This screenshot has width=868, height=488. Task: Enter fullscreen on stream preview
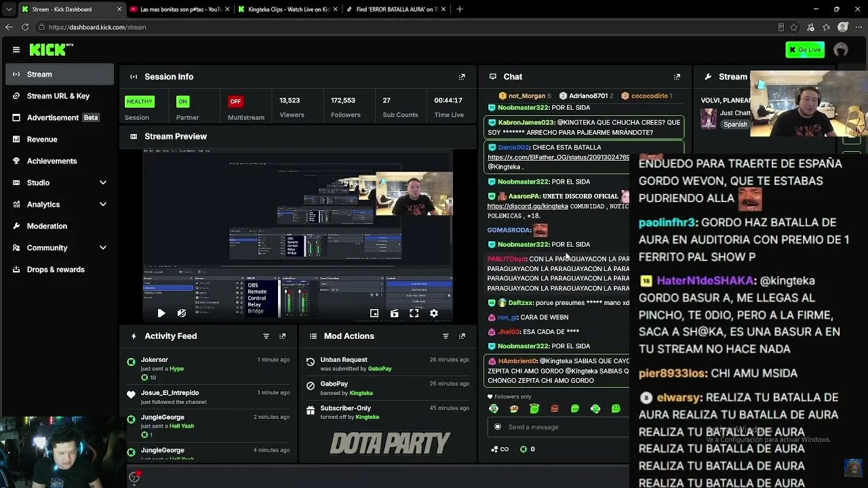point(414,313)
